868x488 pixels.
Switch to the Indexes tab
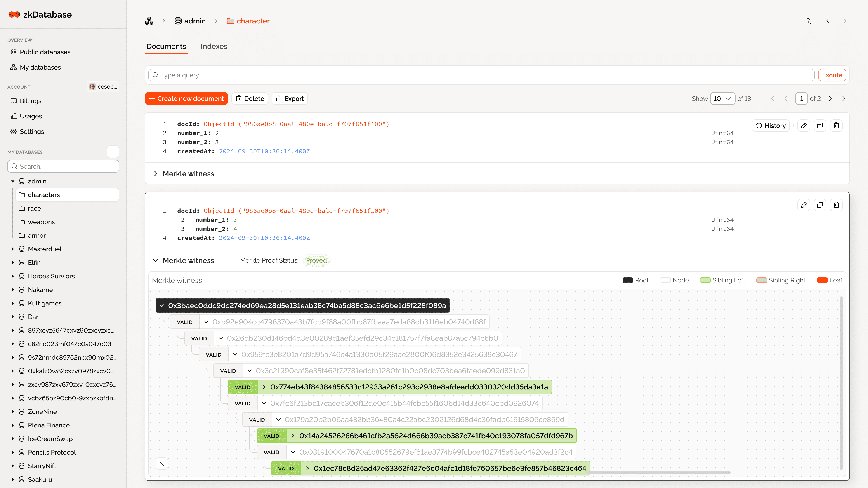coord(214,47)
